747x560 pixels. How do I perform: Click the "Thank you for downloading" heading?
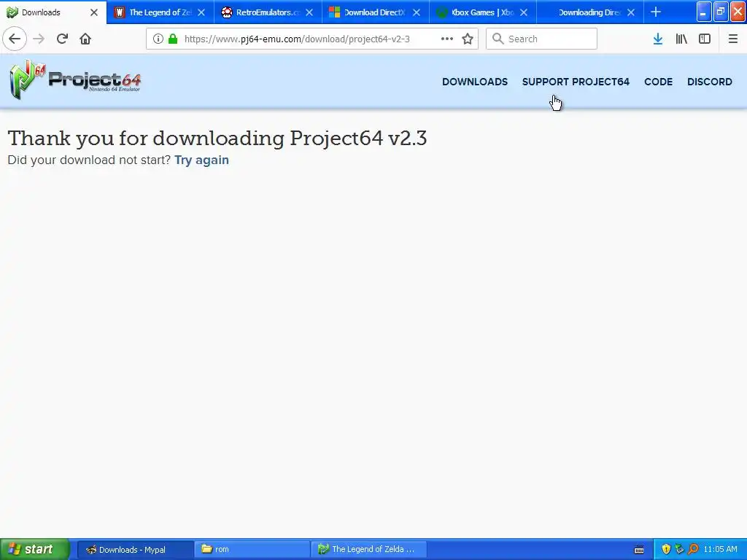point(217,139)
